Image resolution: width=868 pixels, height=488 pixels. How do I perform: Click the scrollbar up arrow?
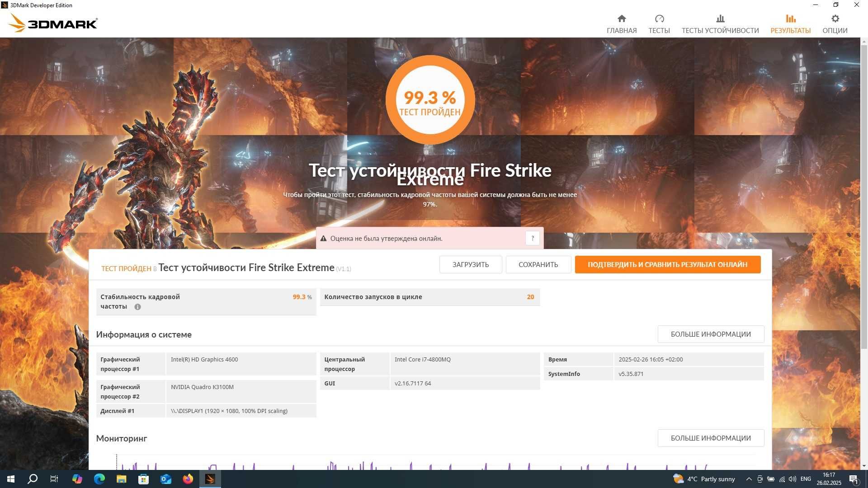[x=864, y=41]
